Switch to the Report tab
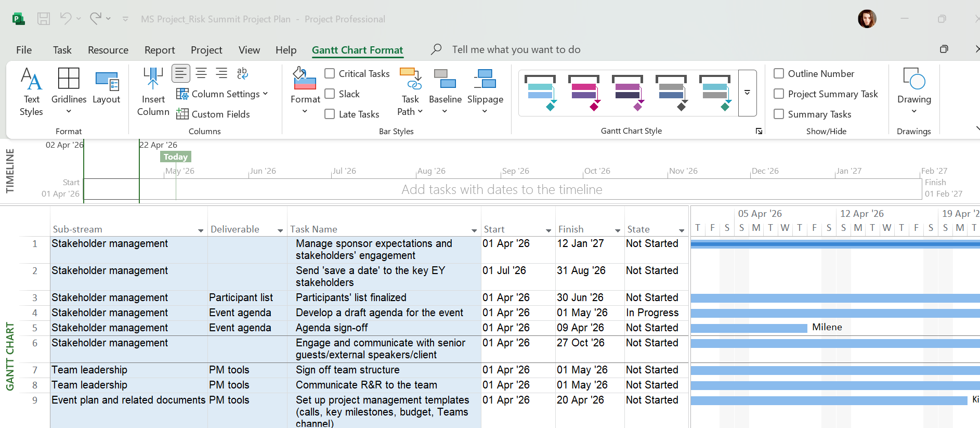This screenshot has width=980, height=428. [160, 50]
